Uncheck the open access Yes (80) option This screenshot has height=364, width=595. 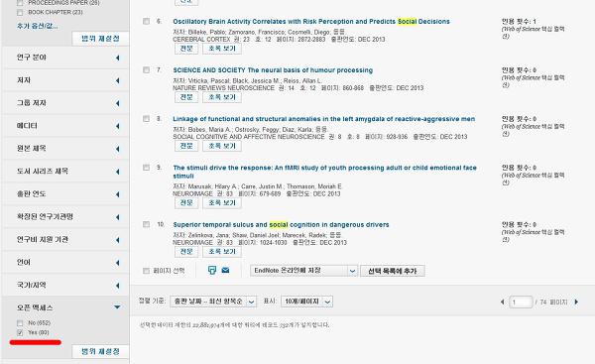pyautogui.click(x=20, y=332)
